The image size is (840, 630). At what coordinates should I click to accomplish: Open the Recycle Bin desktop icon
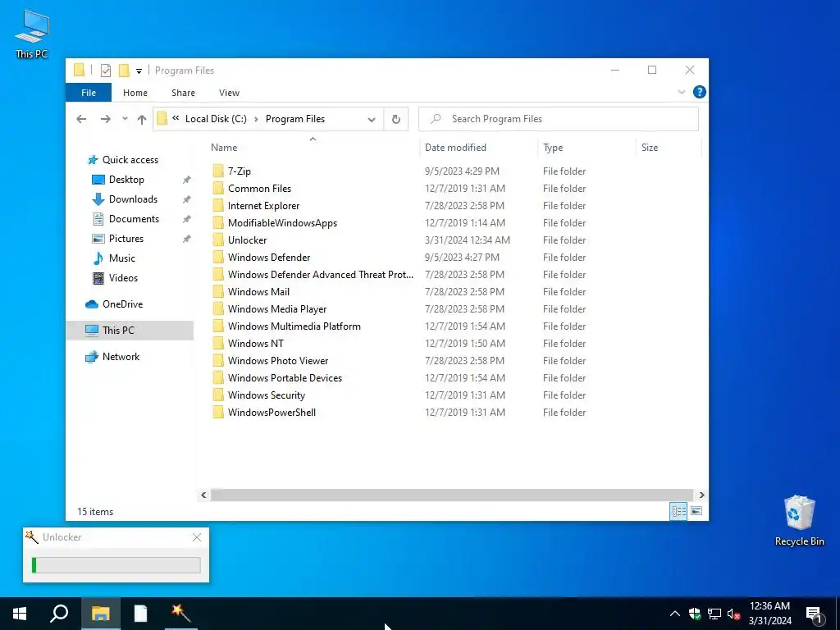coord(799,521)
